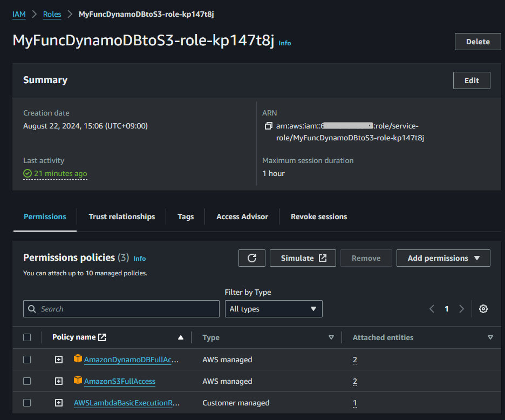This screenshot has width=505, height=420.
Task: Click the 21 minutes ago last activity link
Action: (x=60, y=173)
